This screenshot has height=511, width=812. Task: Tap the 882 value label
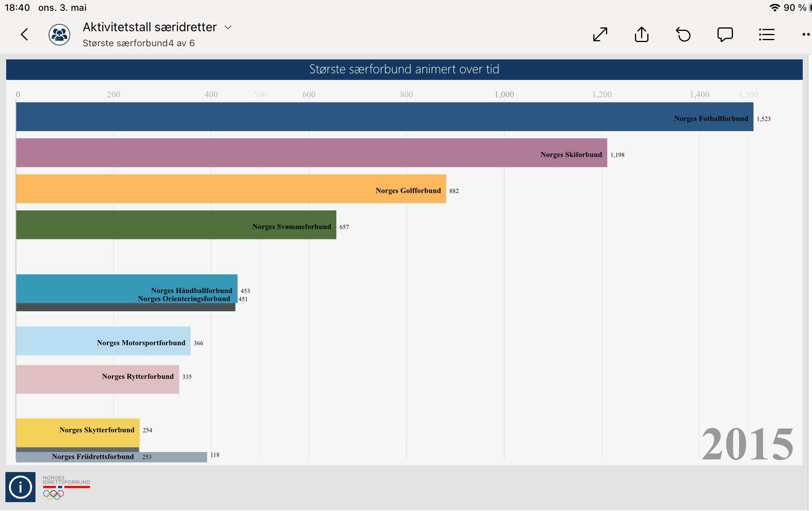pyautogui.click(x=454, y=191)
